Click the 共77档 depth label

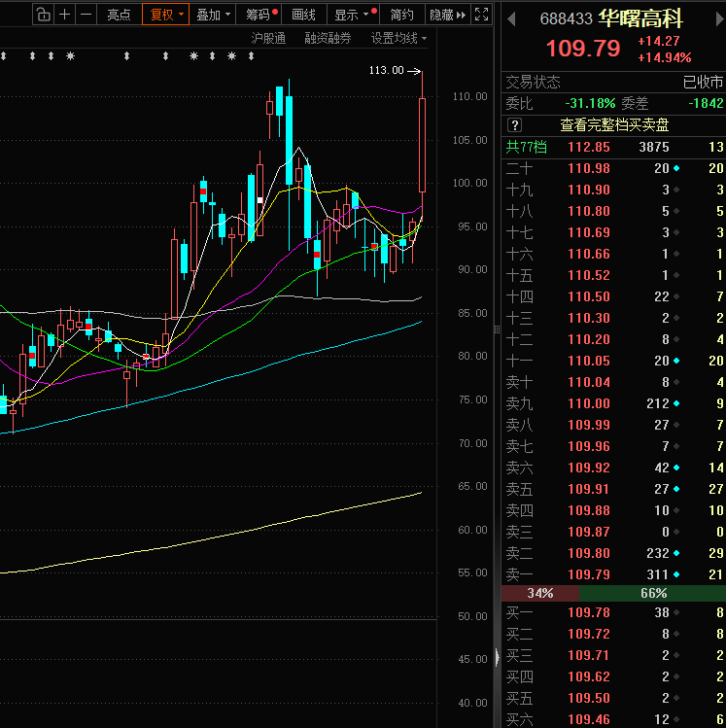(x=526, y=147)
